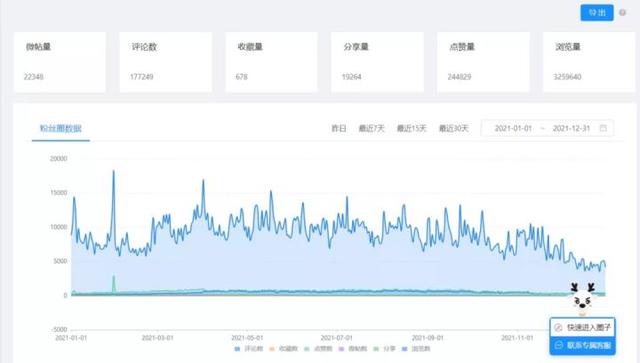Select the 最近15天 time filter
This screenshot has width=640, height=363.
[x=411, y=128]
